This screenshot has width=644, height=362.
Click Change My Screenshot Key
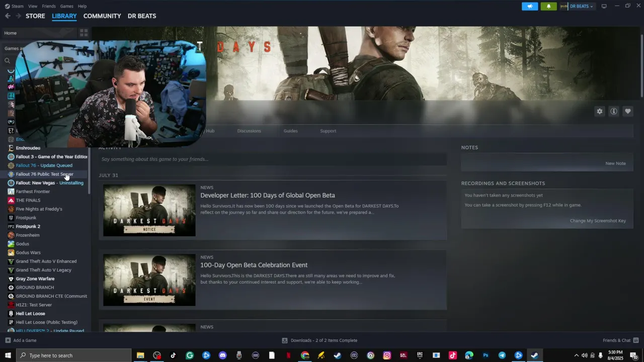coord(598,221)
